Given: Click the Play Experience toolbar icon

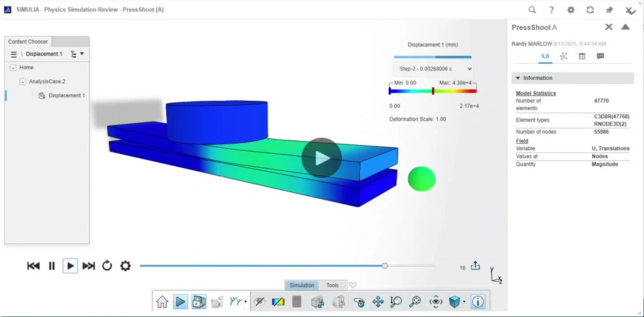Looking at the screenshot, I should tap(180, 302).
